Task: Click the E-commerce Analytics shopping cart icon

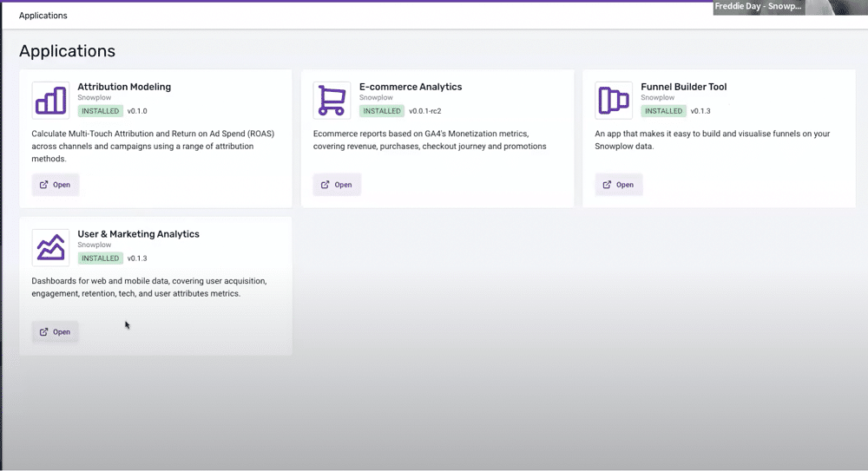Action: [332, 100]
